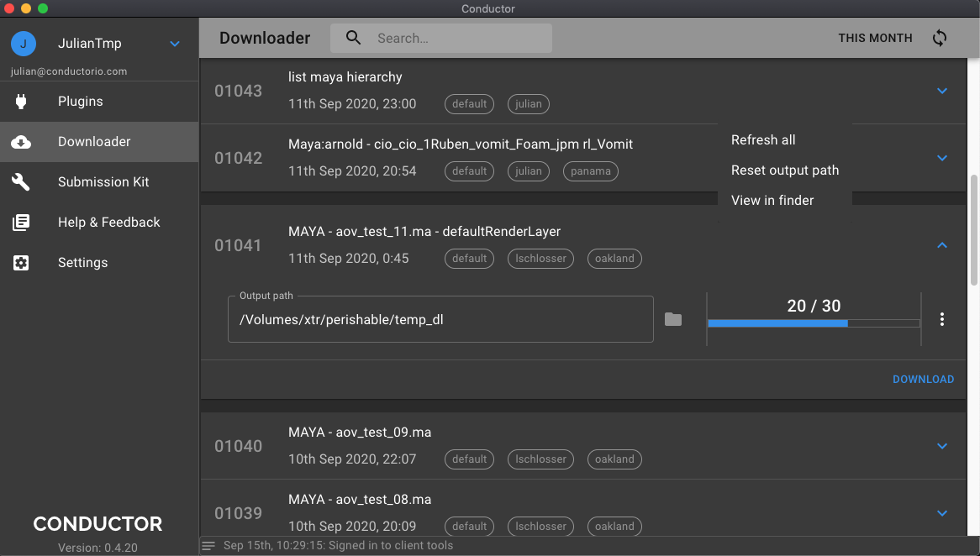Choose Refresh all from the popup menu
Screen dimensions: 980x556
pyautogui.click(x=785, y=140)
